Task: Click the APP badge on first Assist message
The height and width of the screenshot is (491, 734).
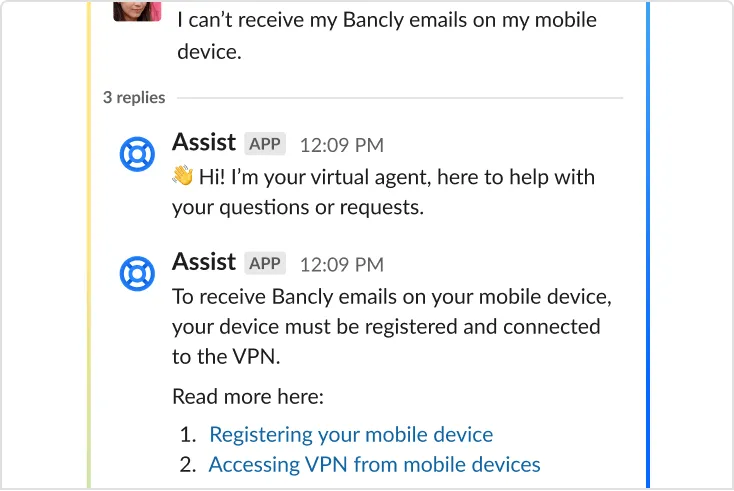Action: click(265, 144)
